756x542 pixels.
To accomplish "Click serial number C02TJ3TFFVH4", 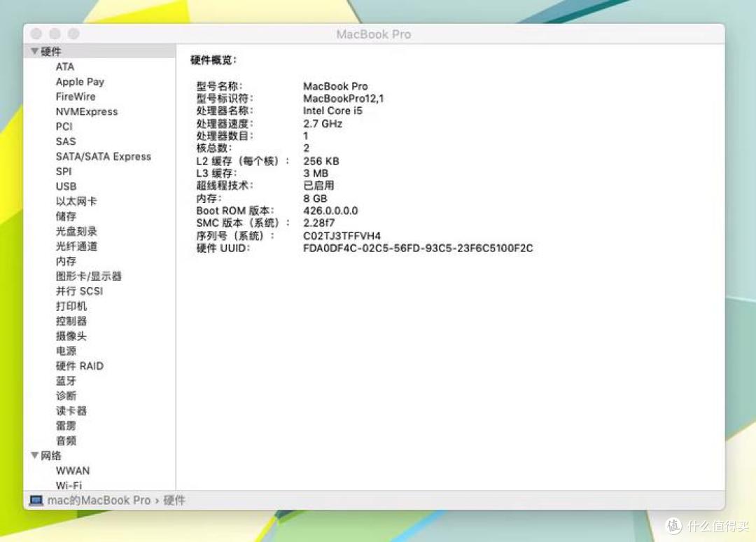I will coord(342,235).
